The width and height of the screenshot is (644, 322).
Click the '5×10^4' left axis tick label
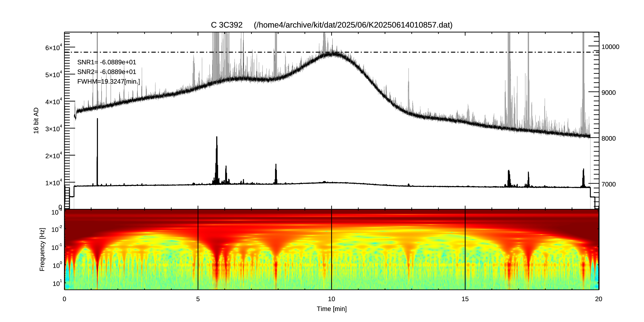53,74
